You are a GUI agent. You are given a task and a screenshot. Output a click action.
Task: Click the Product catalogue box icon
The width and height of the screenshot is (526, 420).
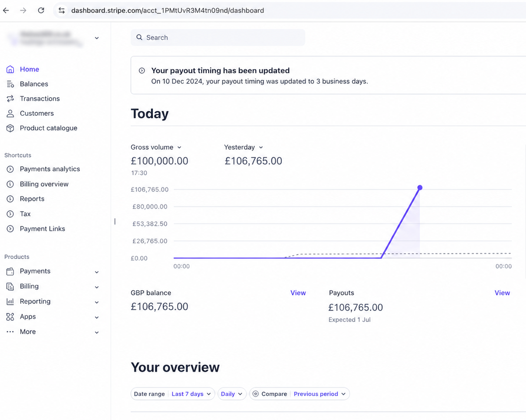pos(10,128)
